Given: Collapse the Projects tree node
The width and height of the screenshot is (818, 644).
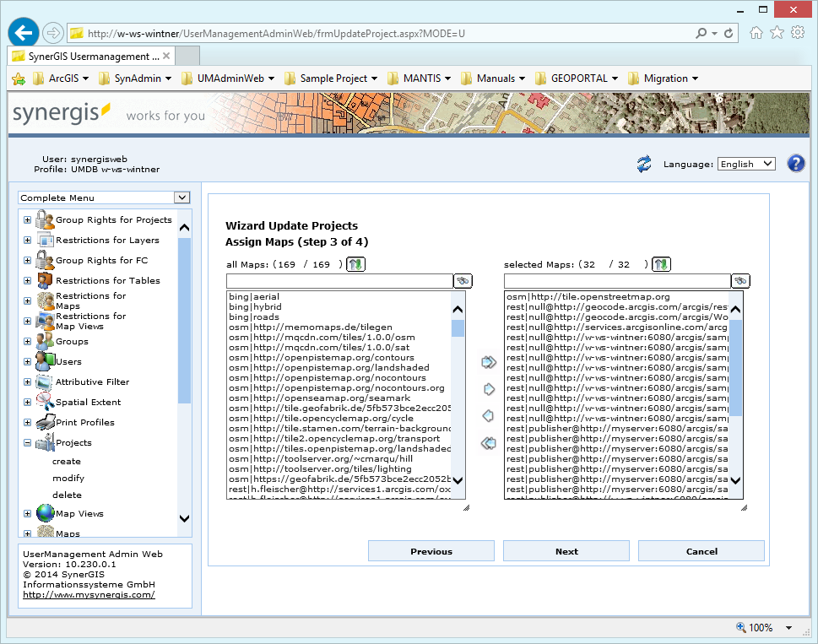Looking at the screenshot, I should pos(28,442).
